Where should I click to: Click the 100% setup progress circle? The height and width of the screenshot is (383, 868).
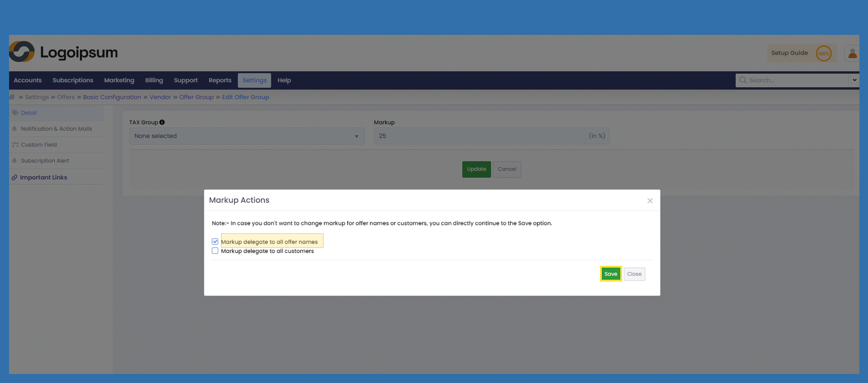[824, 53]
